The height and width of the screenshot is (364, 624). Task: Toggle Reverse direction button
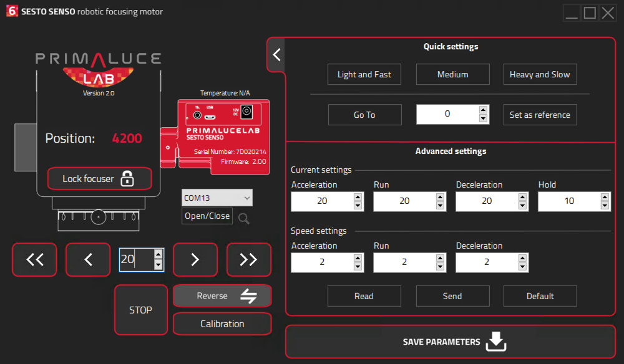click(x=222, y=295)
